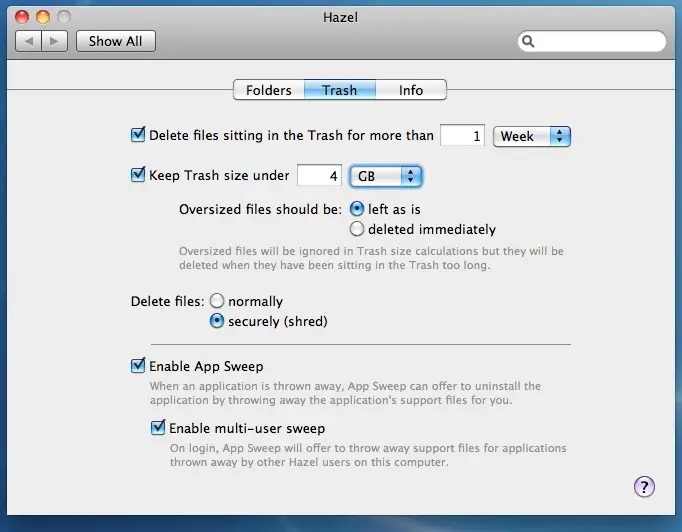Toggle Enable multi-user sweep checkbox
682x532 pixels.
pyautogui.click(x=158, y=428)
